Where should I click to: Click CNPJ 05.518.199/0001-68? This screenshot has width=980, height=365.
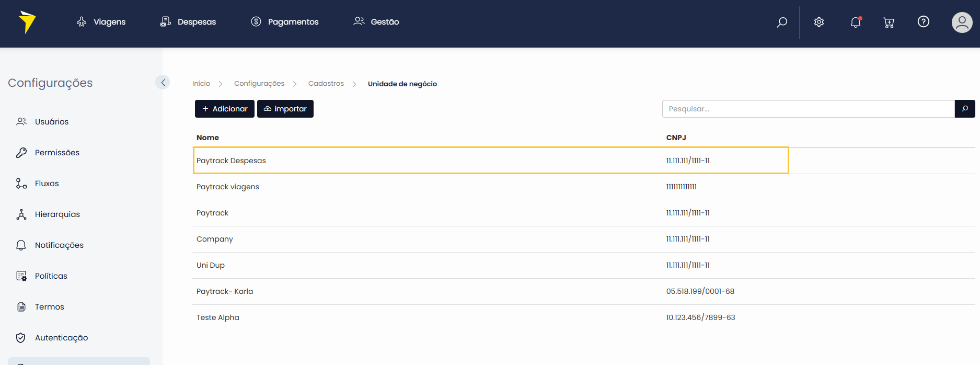700,291
